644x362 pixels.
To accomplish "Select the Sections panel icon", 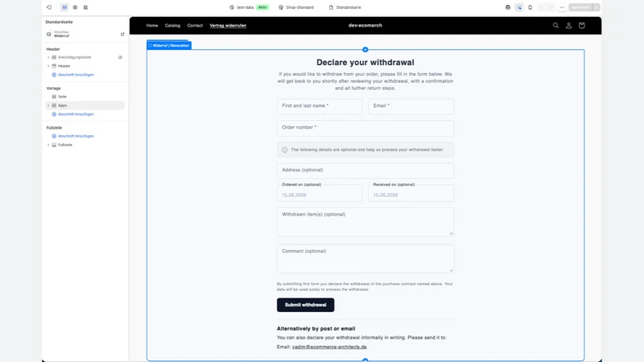I will pos(64,7).
